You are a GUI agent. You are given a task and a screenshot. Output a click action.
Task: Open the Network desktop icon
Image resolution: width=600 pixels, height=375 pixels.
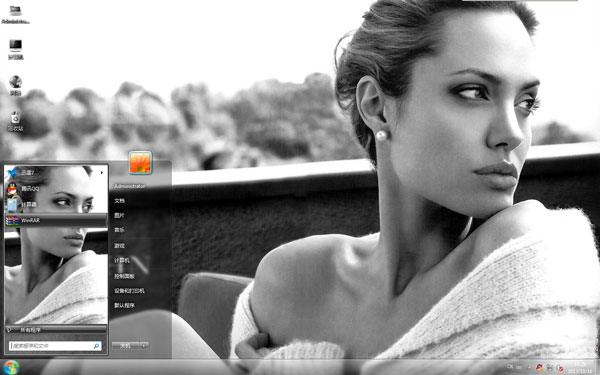click(x=15, y=85)
